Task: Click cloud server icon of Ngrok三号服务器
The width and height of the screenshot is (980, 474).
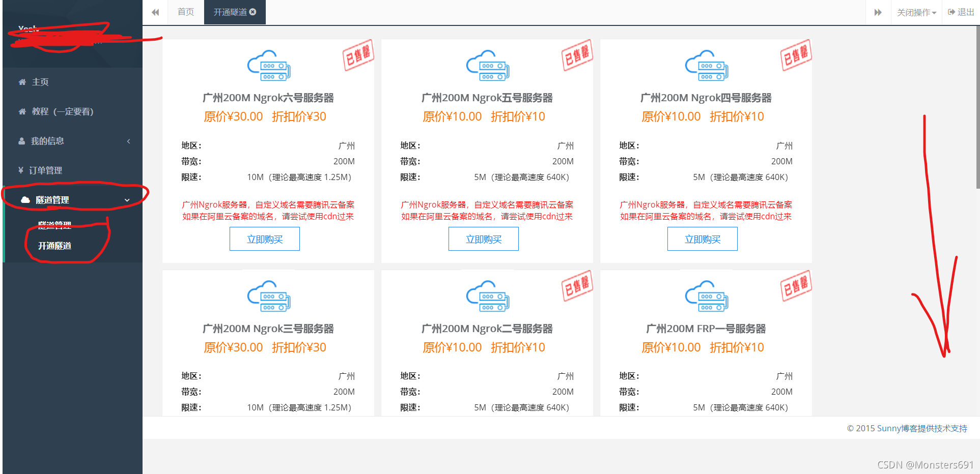Action: point(269,296)
